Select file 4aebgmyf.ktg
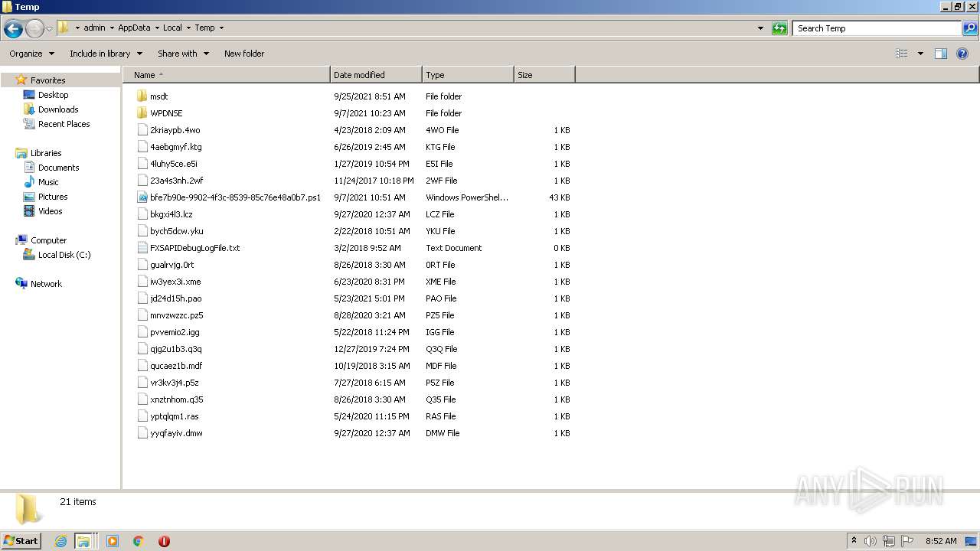Image resolution: width=980 pixels, height=551 pixels. click(x=176, y=147)
